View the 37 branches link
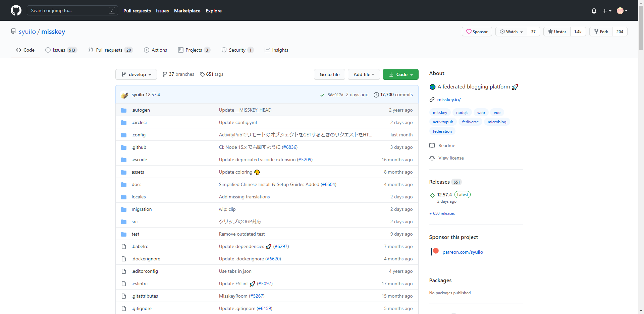The width and height of the screenshot is (644, 314). point(178,74)
